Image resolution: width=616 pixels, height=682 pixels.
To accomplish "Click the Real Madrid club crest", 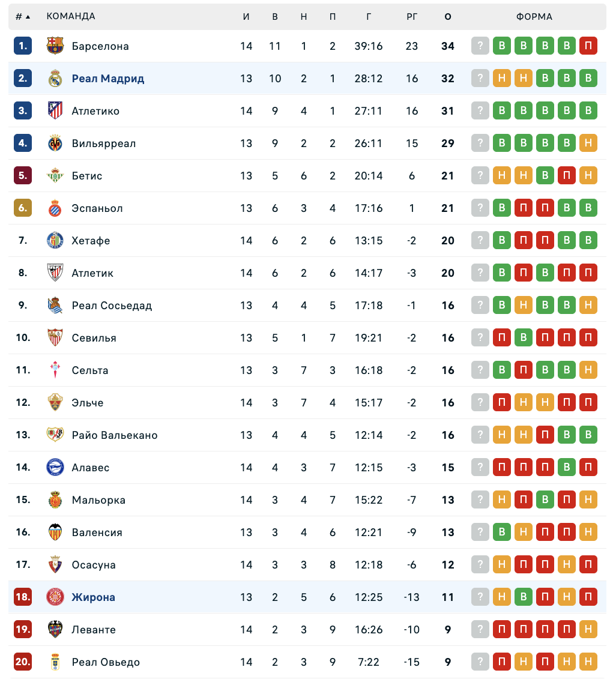I will [55, 79].
